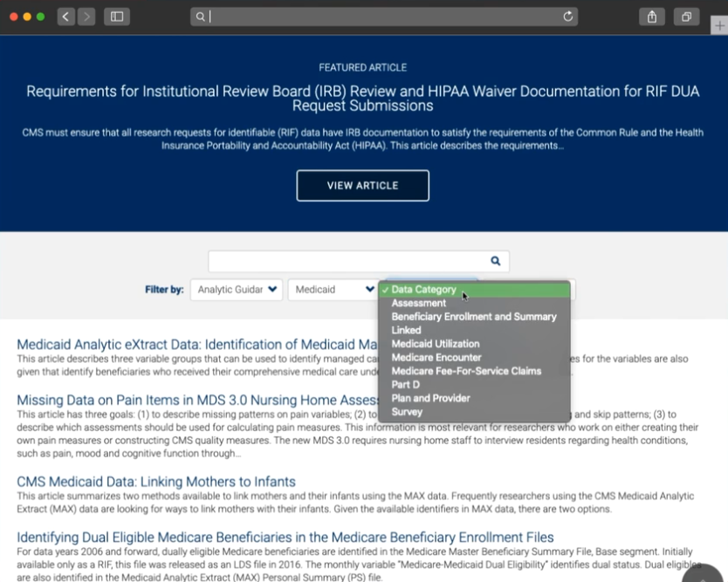This screenshot has width=728, height=582.
Task: Select Medicaid Utilization from the category list
Action: [x=436, y=343]
